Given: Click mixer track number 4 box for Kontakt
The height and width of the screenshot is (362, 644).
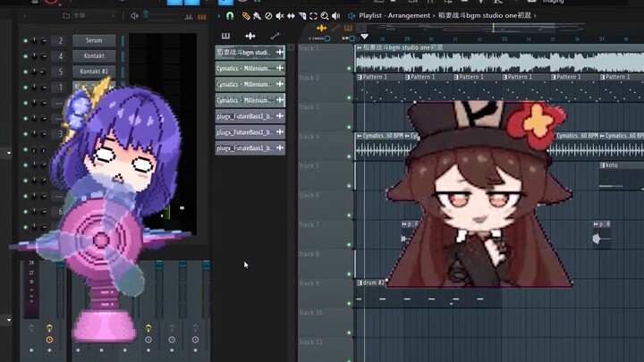Looking at the screenshot, I should [61, 56].
